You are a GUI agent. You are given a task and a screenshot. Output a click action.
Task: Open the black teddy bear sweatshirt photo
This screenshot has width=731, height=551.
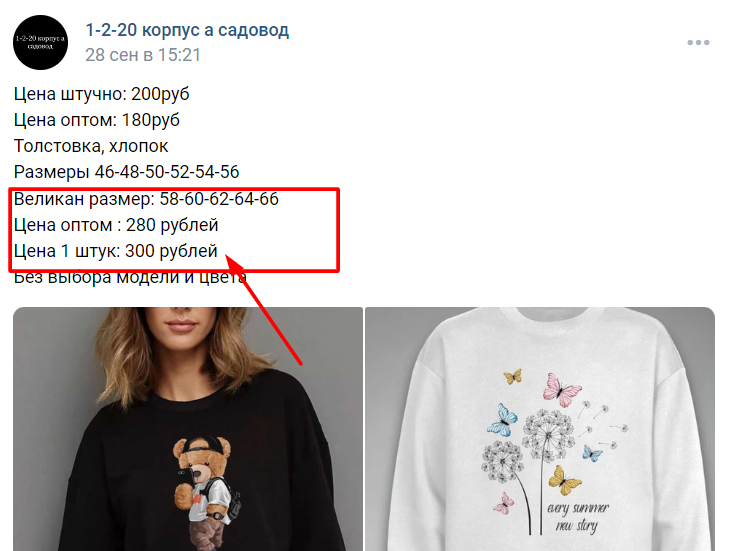pos(188,429)
